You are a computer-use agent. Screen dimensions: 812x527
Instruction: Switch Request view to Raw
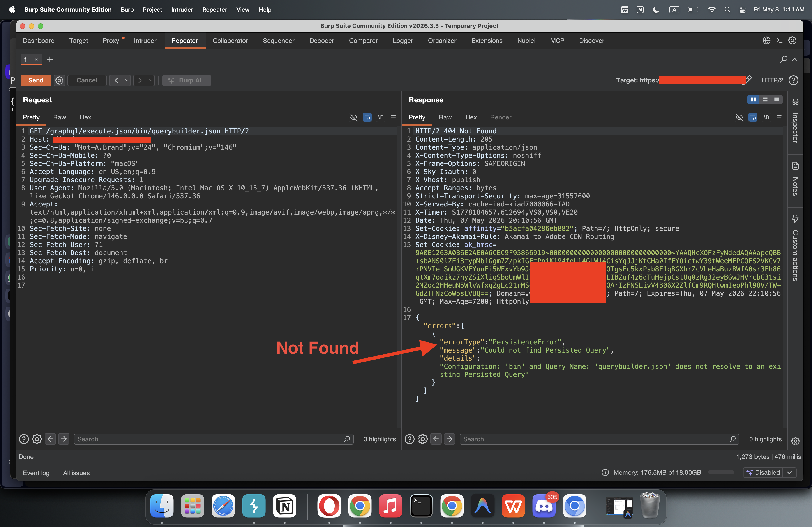[59, 117]
